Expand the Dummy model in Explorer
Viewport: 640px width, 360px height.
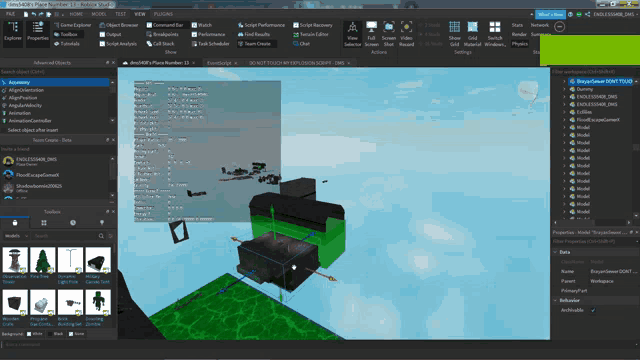click(564, 89)
